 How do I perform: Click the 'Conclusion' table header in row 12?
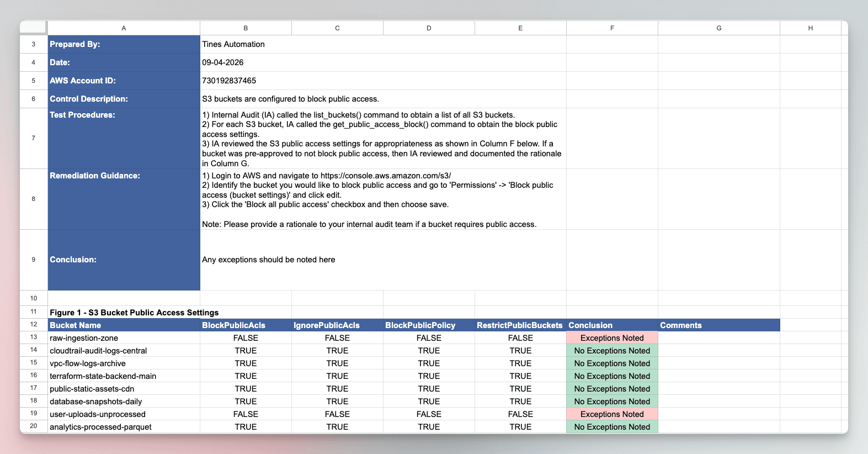(612, 325)
